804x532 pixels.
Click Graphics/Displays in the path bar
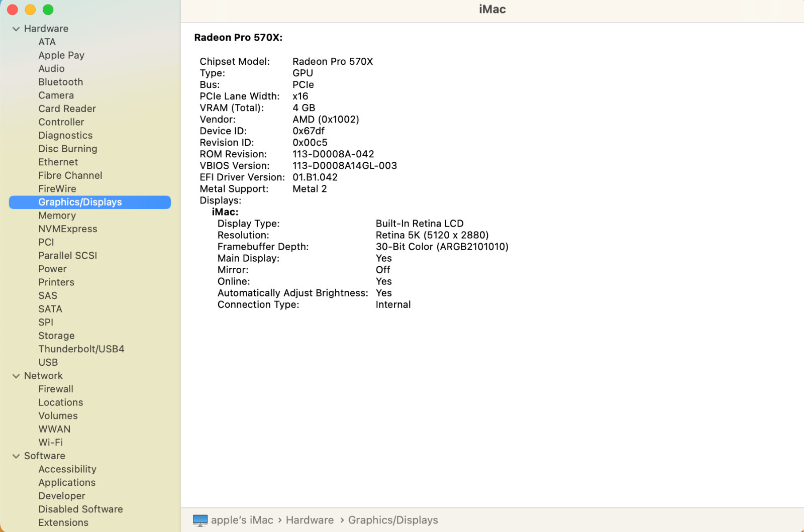coord(393,520)
